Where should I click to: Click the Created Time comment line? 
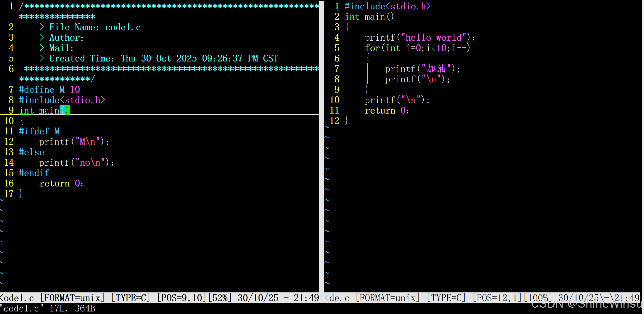pos(163,58)
